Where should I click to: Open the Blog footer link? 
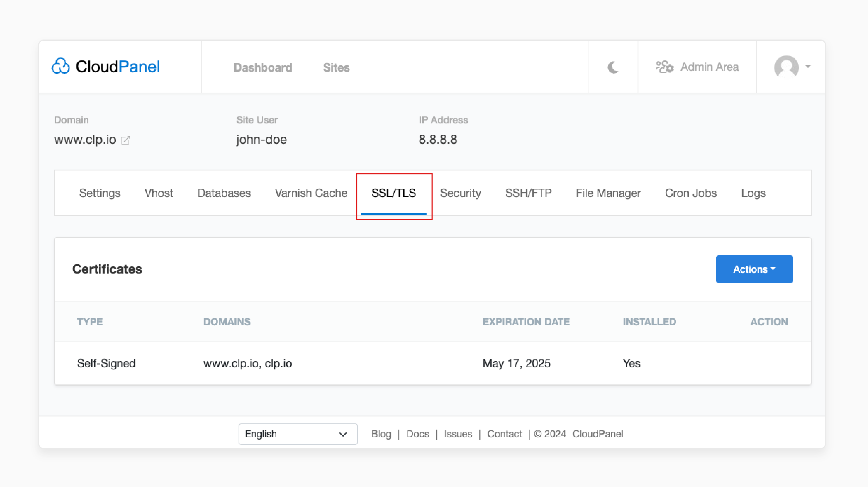[x=381, y=434]
